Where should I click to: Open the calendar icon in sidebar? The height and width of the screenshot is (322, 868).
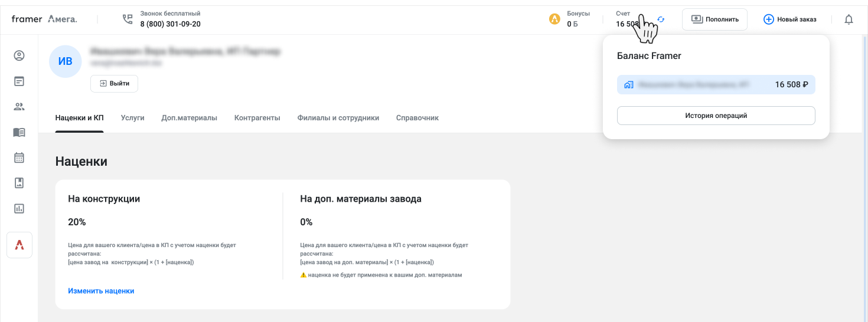(x=19, y=157)
